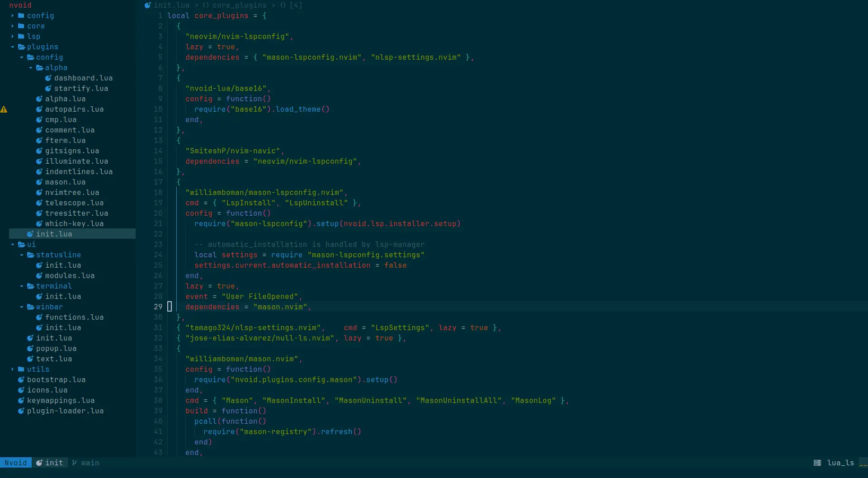Click the lua icon beside indentlines.lua
868x478 pixels.
pos(39,172)
